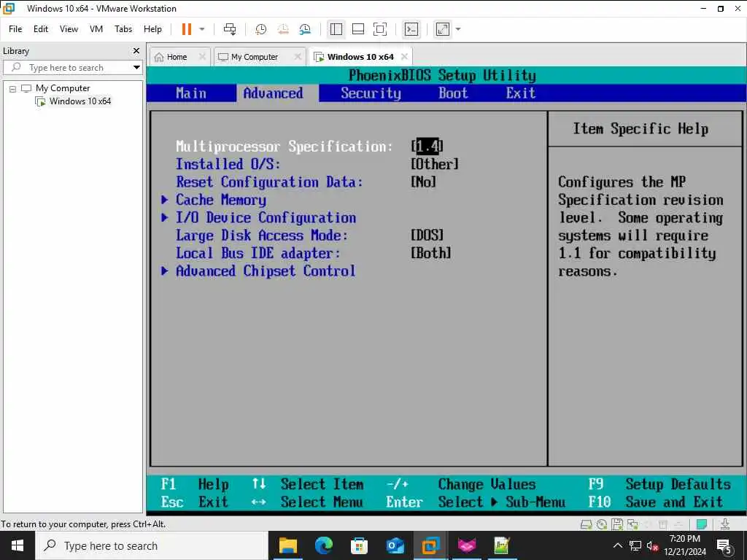Open the power options dropdown beside Pause

pyautogui.click(x=202, y=29)
